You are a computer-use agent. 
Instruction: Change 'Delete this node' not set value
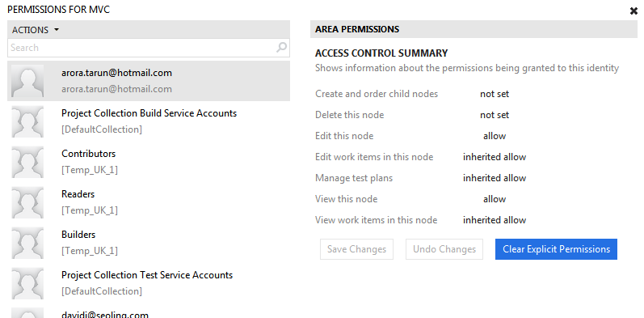click(x=495, y=115)
